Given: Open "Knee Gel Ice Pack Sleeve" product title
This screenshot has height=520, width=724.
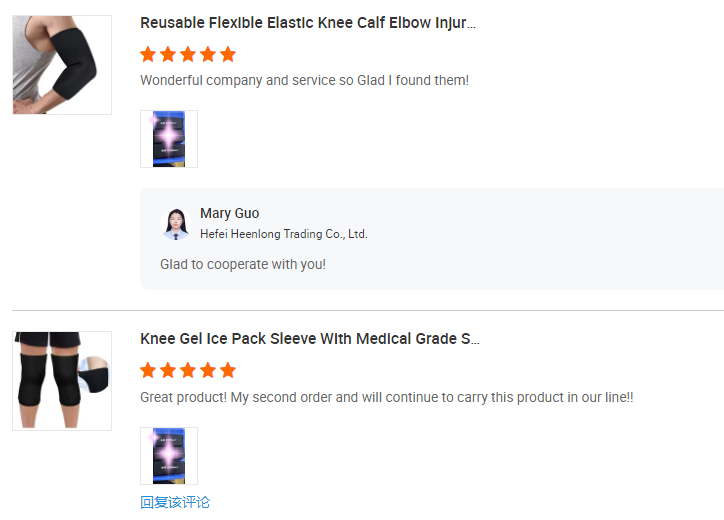Looking at the screenshot, I should tap(310, 339).
